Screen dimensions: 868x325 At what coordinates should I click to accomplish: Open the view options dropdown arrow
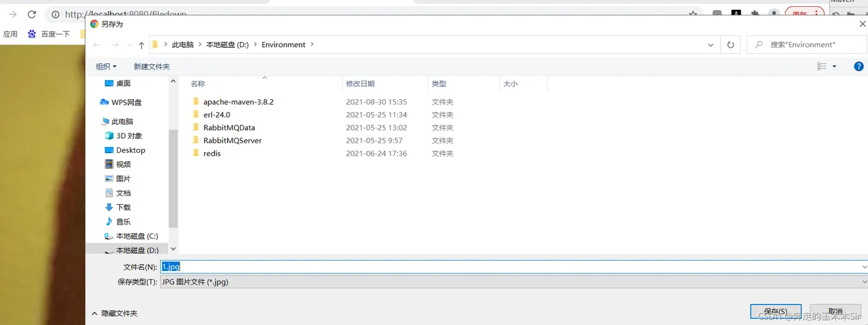[x=834, y=66]
